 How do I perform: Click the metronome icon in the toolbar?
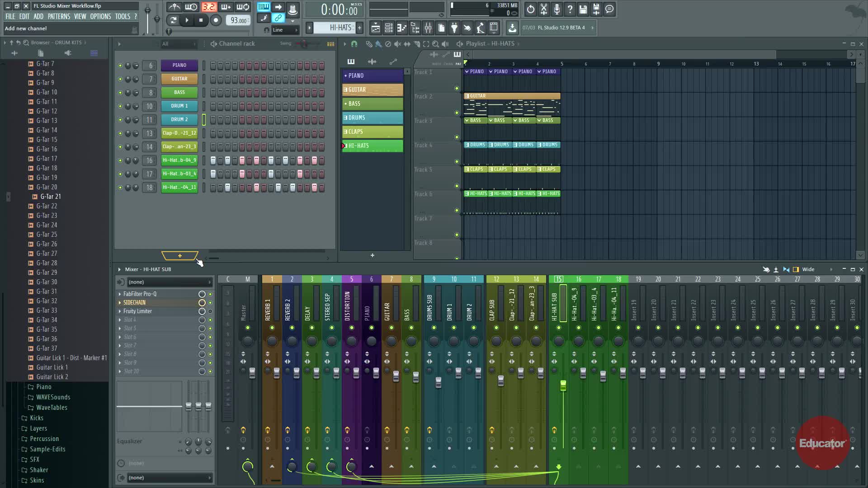[x=174, y=7]
